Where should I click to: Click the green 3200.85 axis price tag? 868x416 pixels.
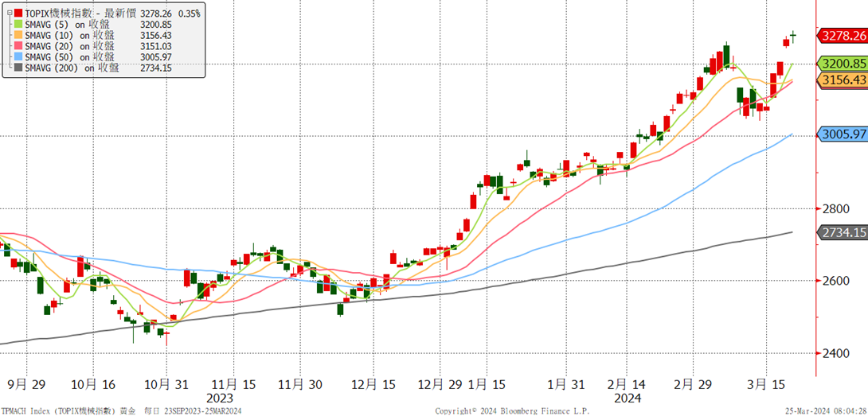pos(842,63)
